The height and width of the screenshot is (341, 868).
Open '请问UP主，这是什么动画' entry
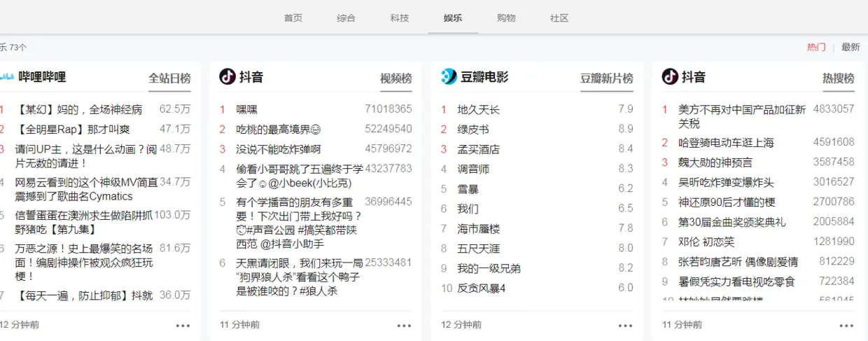pyautogui.click(x=86, y=156)
